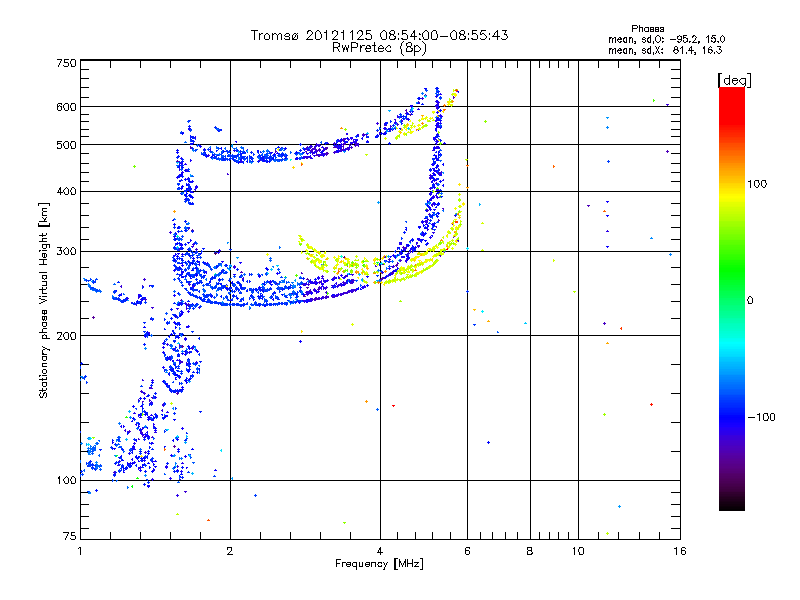Click the '600' y-axis tick label
Viewport: 800px width, 600px height.
pyautogui.click(x=67, y=107)
